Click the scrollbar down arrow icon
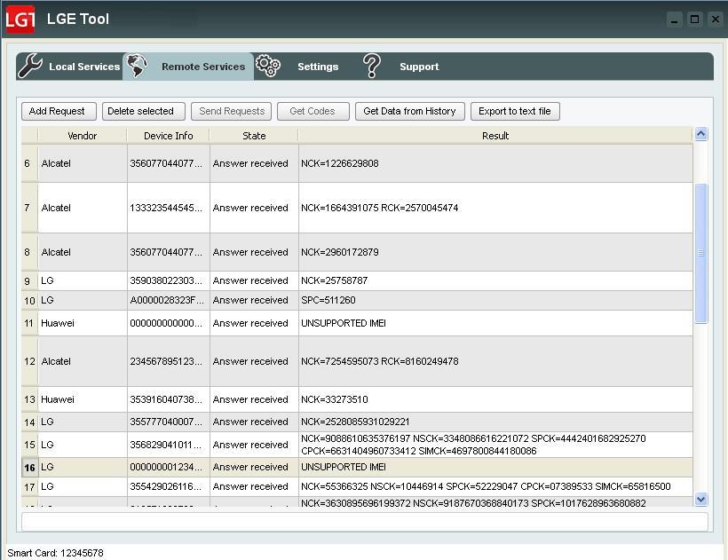728x560 pixels. pyautogui.click(x=700, y=499)
